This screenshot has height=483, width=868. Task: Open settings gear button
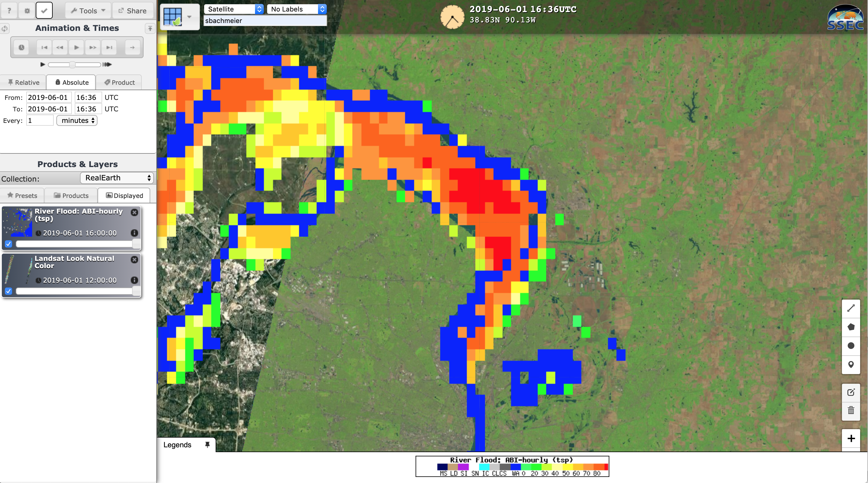(x=27, y=10)
